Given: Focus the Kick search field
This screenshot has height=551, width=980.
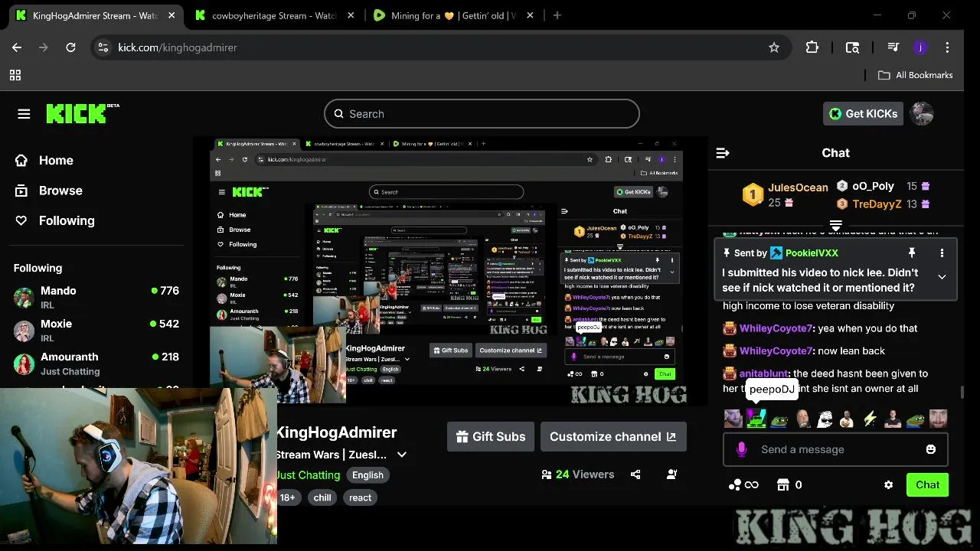Looking at the screenshot, I should pyautogui.click(x=482, y=113).
